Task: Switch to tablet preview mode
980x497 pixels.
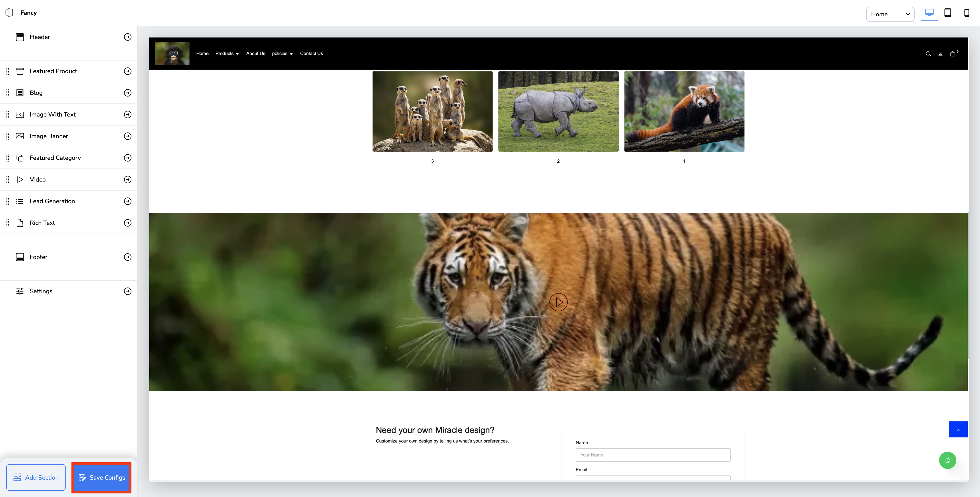Action: click(x=948, y=13)
